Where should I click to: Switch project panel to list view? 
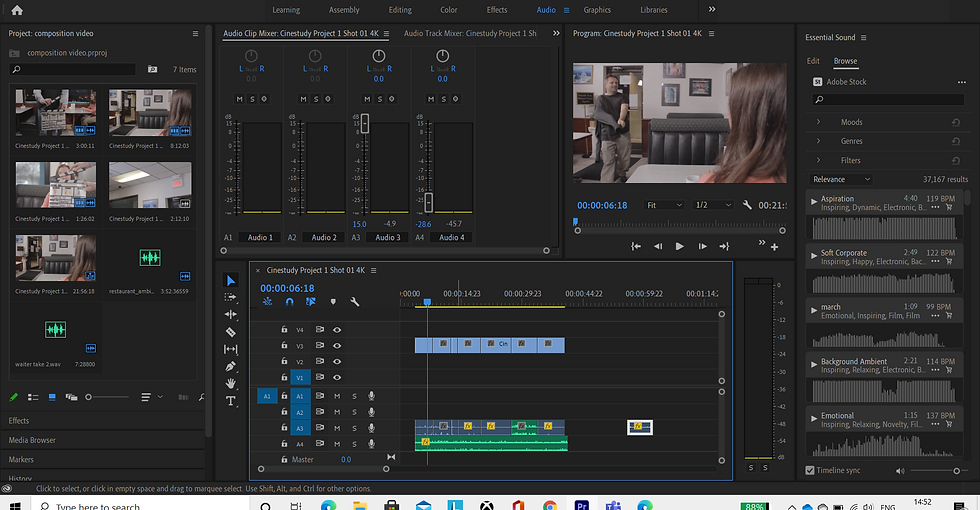click(x=33, y=397)
